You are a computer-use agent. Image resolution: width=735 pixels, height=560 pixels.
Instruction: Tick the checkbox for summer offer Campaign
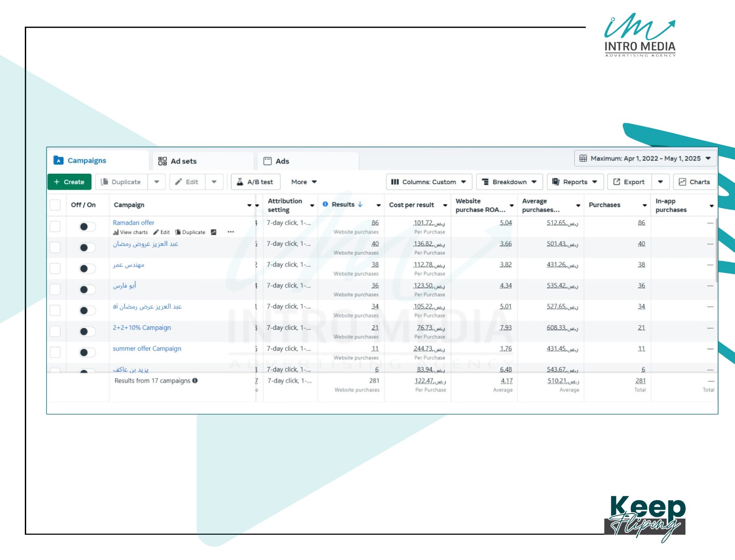click(x=55, y=352)
